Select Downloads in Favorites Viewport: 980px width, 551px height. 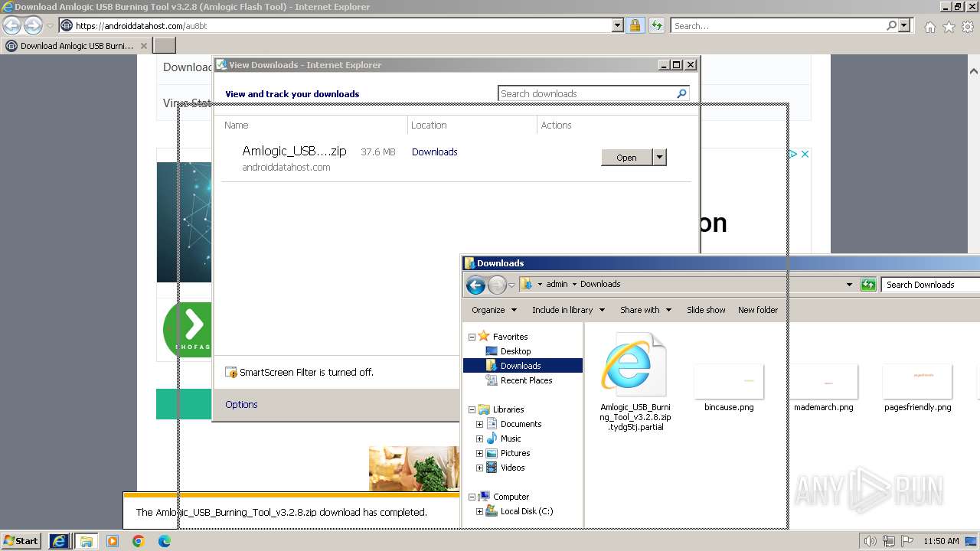(x=521, y=366)
